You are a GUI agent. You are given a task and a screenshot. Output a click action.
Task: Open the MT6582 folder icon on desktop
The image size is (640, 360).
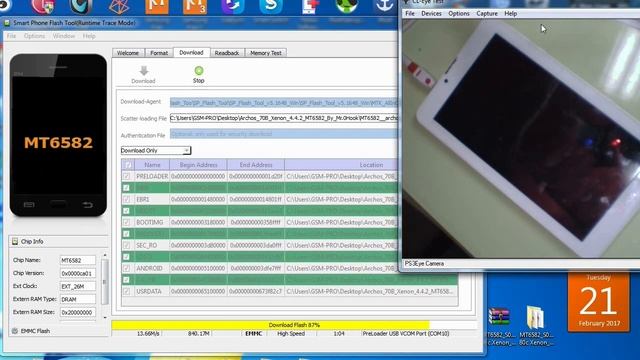pyautogui.click(x=536, y=318)
